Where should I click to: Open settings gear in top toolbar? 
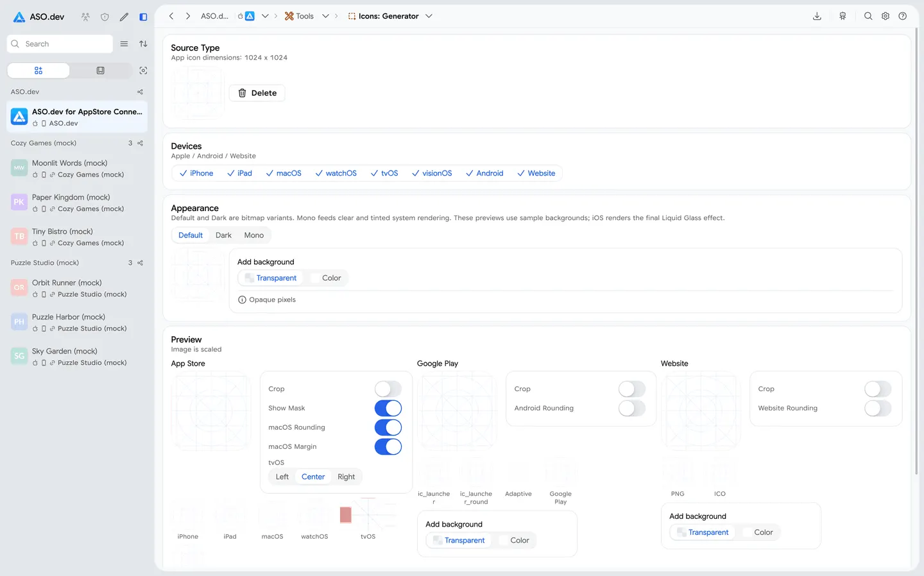(886, 16)
